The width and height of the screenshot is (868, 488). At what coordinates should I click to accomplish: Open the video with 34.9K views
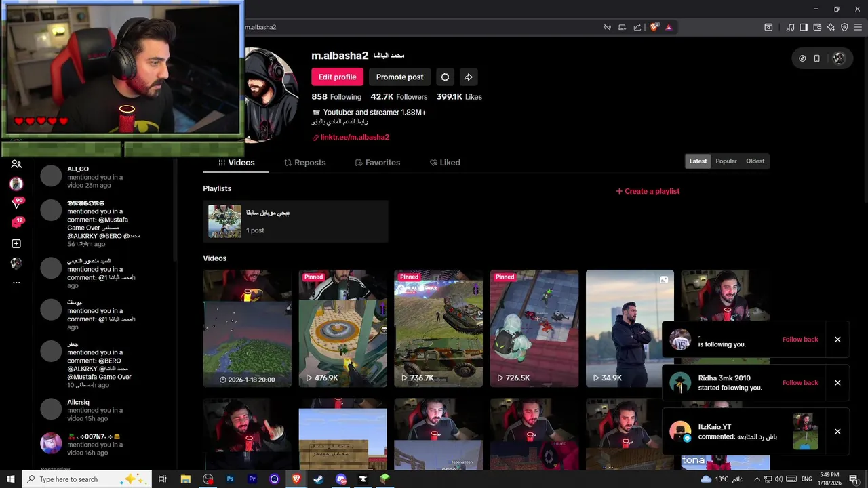[629, 329]
